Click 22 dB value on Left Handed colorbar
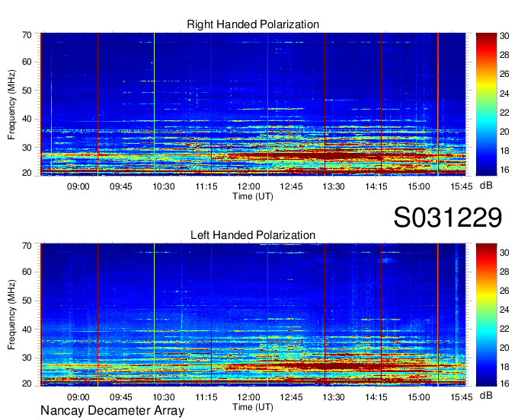Viewport: 518px width, 420px height. click(x=504, y=329)
